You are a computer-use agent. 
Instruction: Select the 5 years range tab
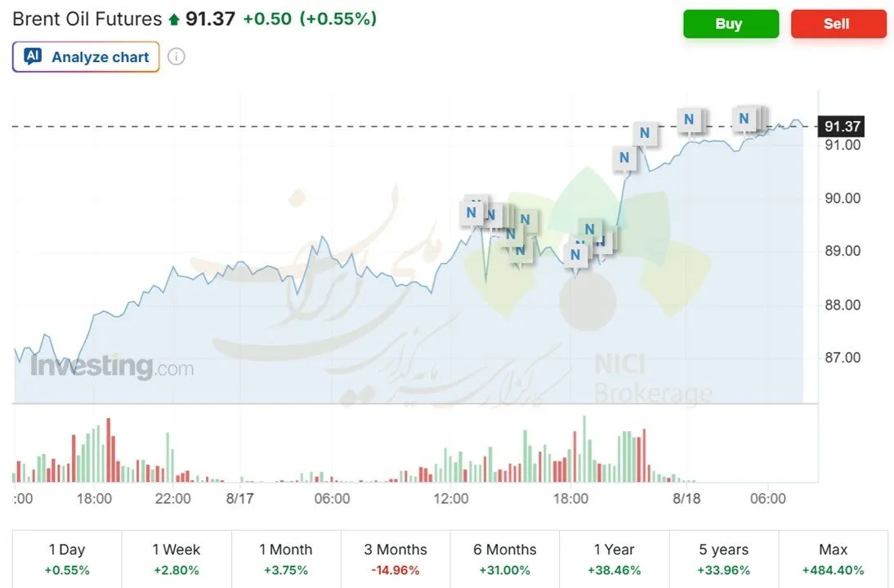723,559
